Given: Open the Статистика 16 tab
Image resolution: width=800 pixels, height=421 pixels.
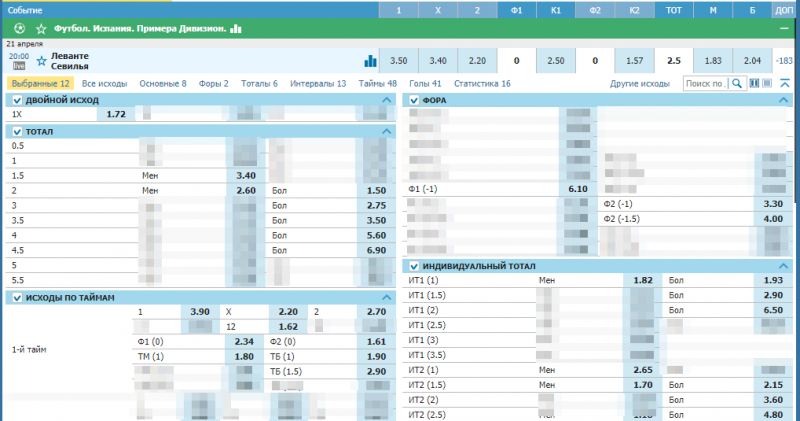Looking at the screenshot, I should pos(482,84).
